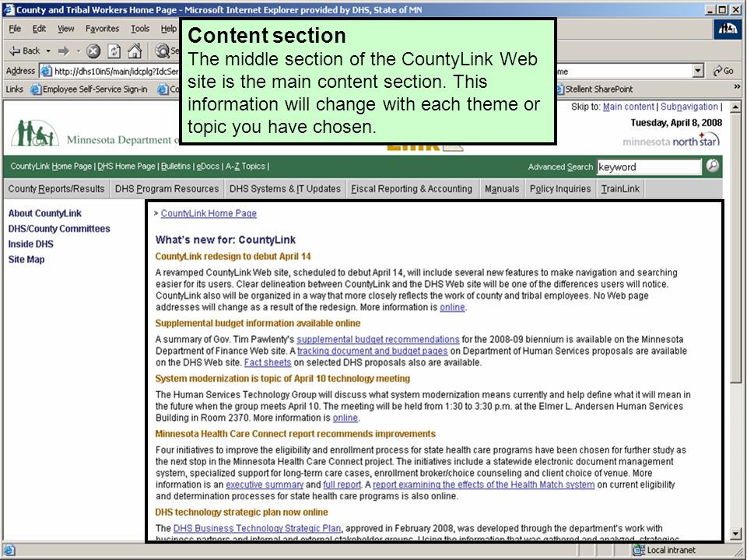The height and width of the screenshot is (560, 747).
Task: Select Policy Inquiries tab
Action: (x=559, y=188)
